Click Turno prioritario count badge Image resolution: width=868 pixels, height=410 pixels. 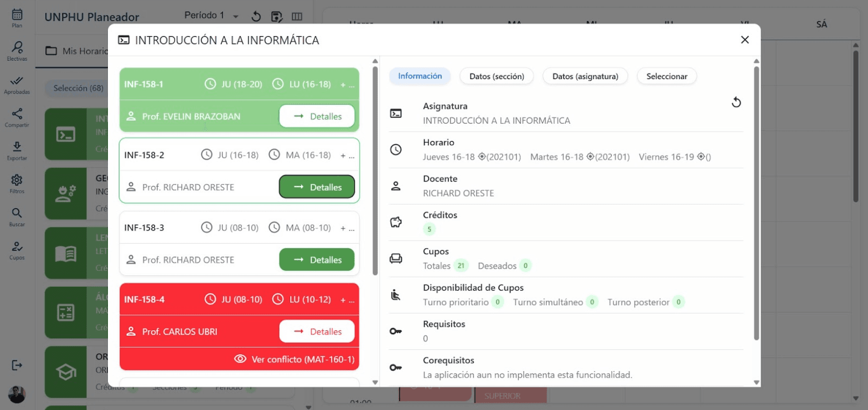click(498, 302)
